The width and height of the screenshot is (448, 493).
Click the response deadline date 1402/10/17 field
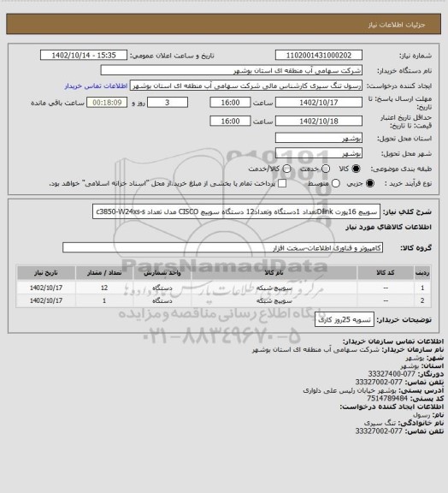319,103
